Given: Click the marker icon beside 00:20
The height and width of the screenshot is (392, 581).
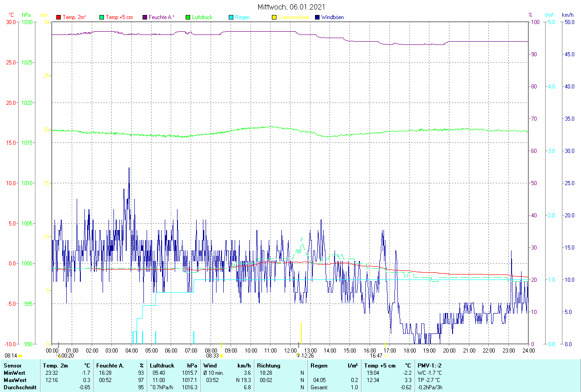Looking at the screenshot, I should (59, 355).
